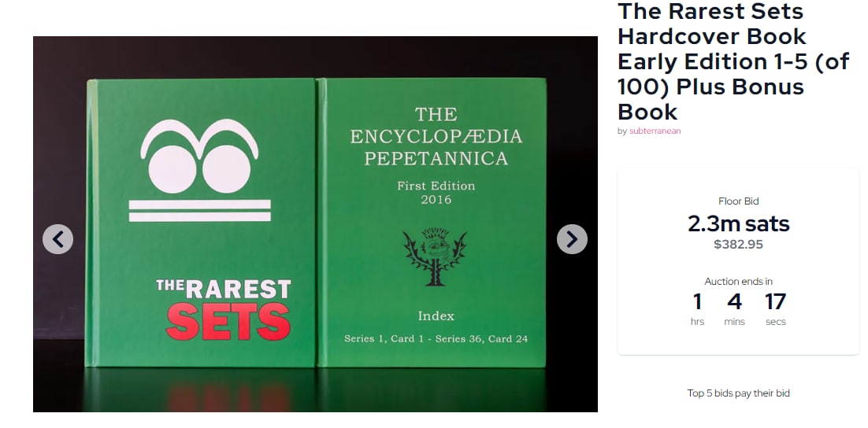Click the Auction ends in label
This screenshot has width=868, height=428.
point(739,282)
